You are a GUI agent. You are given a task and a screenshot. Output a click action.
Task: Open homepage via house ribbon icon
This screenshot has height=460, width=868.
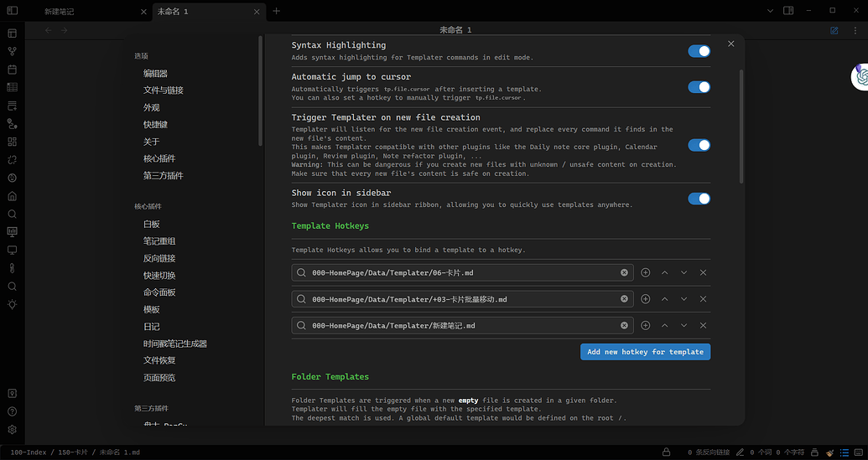click(x=13, y=196)
